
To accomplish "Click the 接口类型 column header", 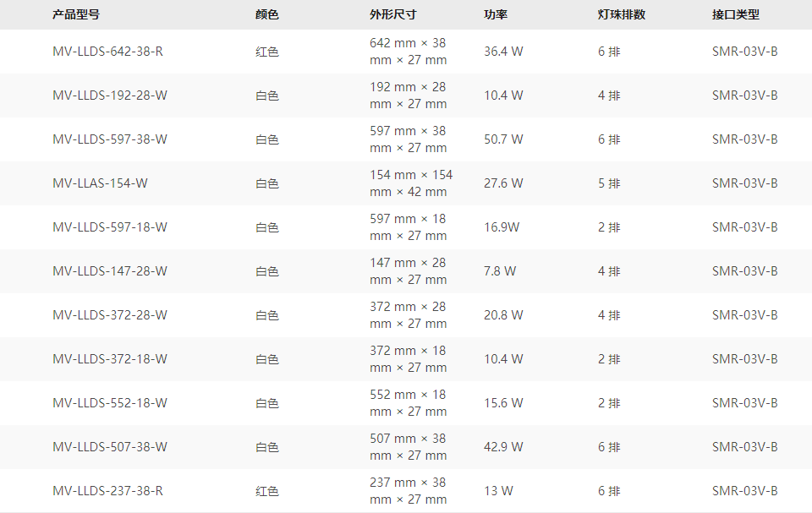I will pos(736,14).
